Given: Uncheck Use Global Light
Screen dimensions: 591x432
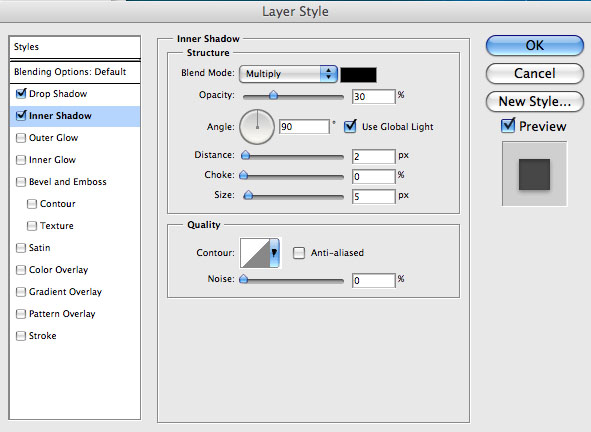Looking at the screenshot, I should tap(350, 126).
